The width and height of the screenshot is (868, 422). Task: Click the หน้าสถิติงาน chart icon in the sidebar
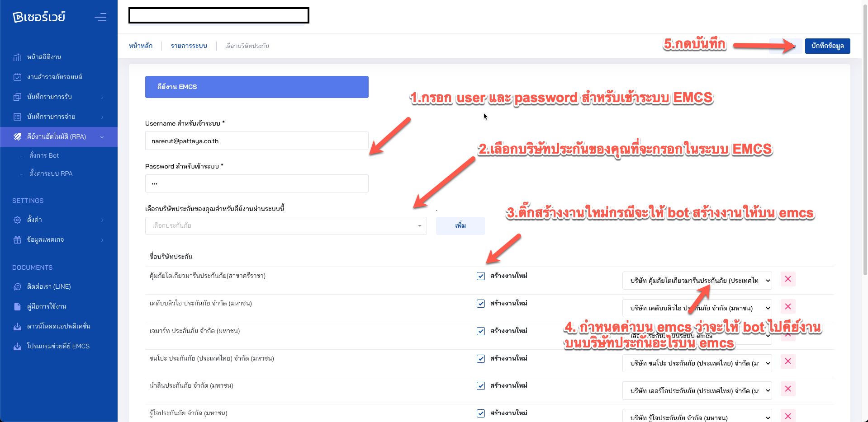pyautogui.click(x=17, y=57)
